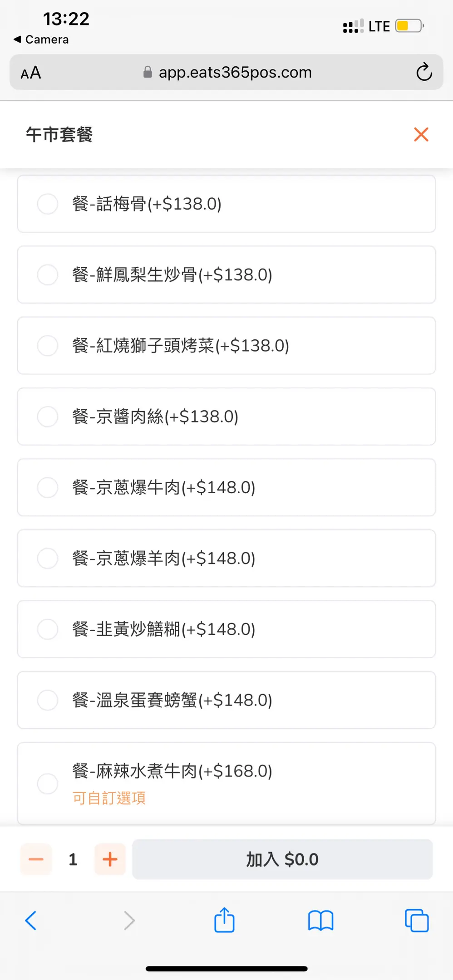Open the AA text size menu
The image size is (453, 980).
[31, 73]
